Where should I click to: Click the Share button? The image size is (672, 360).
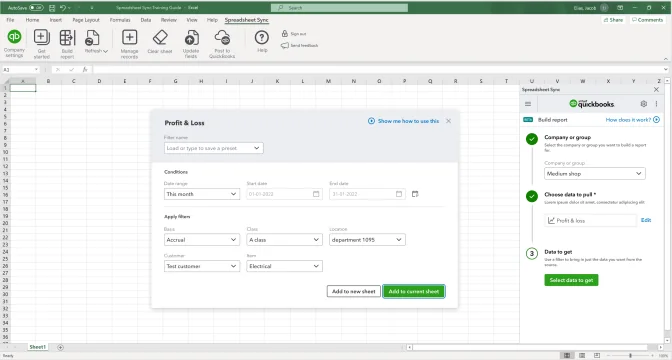[x=613, y=20]
